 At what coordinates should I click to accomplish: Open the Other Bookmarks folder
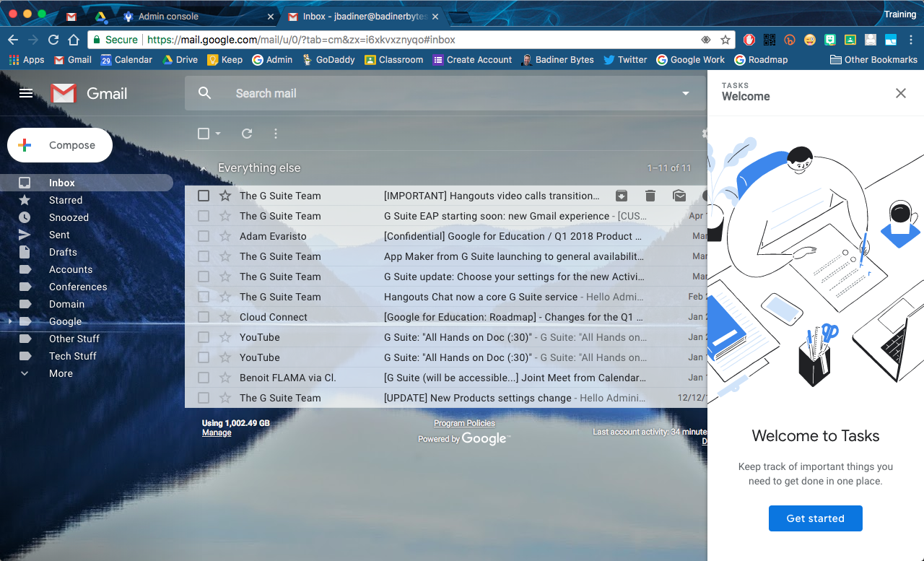(873, 60)
